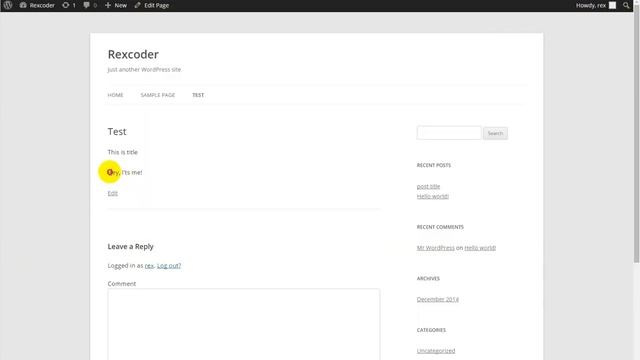The image size is (640, 360).
Task: Open the December 2014 archive
Action: pyautogui.click(x=438, y=299)
